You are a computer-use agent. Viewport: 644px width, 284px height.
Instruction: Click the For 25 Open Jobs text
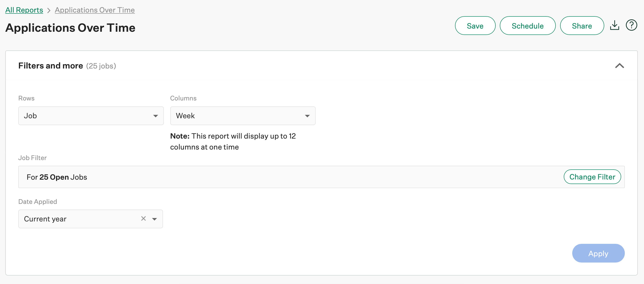pyautogui.click(x=57, y=177)
